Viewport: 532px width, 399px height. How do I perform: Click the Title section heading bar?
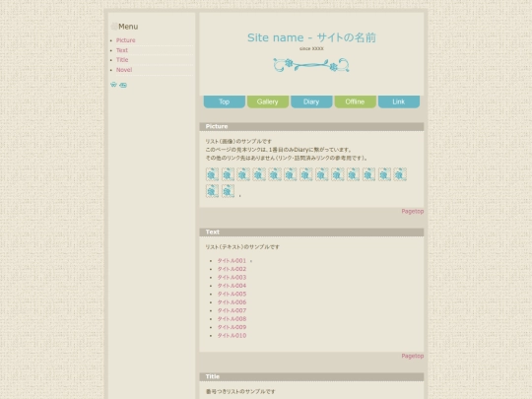(x=311, y=376)
